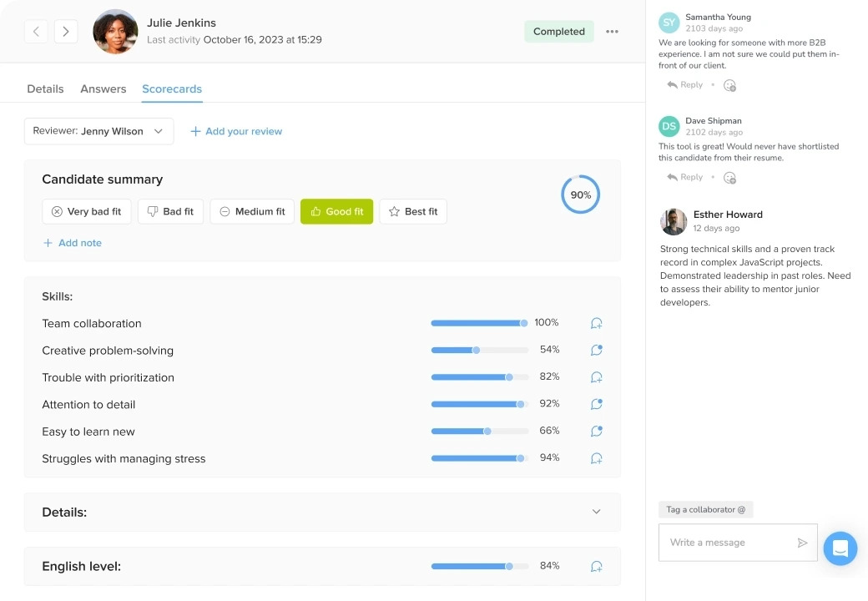
Task: Click Add note link
Action: click(73, 243)
